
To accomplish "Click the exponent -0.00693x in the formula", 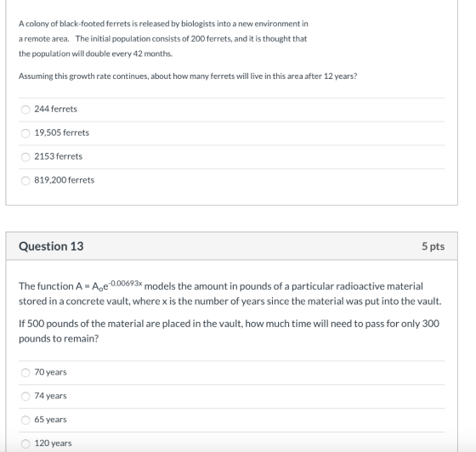I will click(x=126, y=283).
